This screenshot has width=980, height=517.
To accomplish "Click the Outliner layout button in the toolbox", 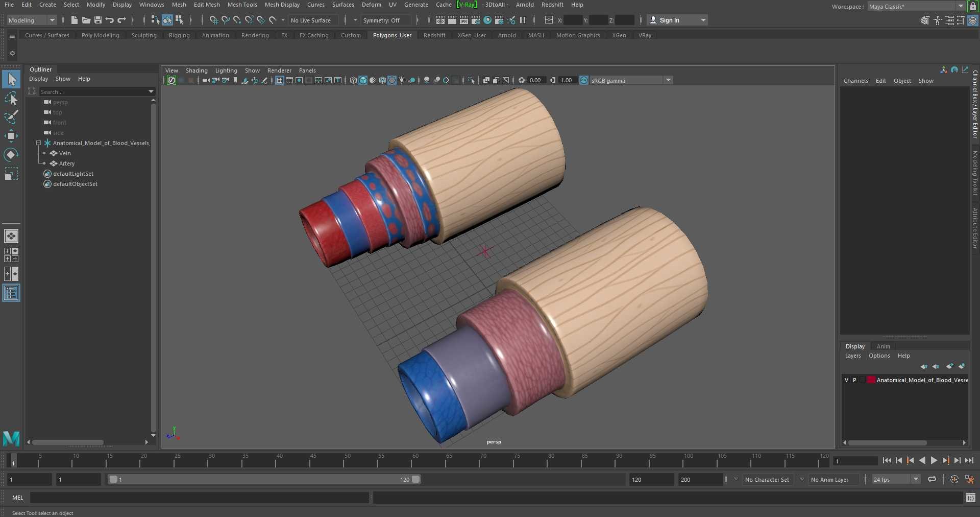I will coord(11,293).
